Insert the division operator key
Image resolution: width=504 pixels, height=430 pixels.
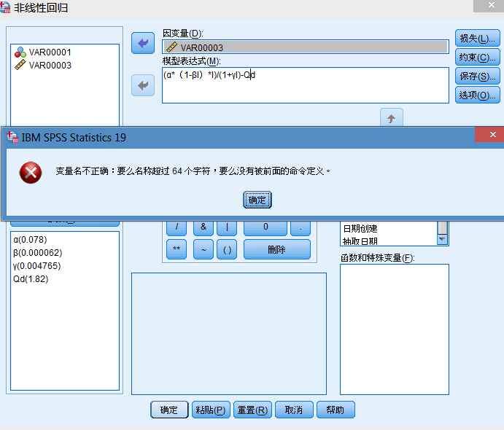177,227
